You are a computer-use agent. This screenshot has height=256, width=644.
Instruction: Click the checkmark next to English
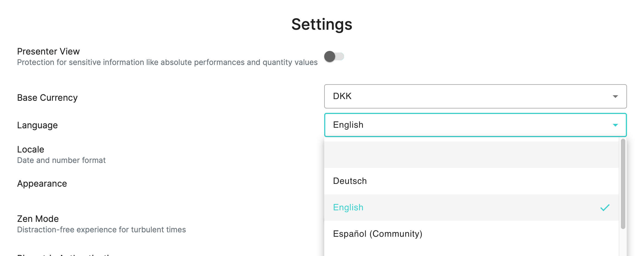605,207
